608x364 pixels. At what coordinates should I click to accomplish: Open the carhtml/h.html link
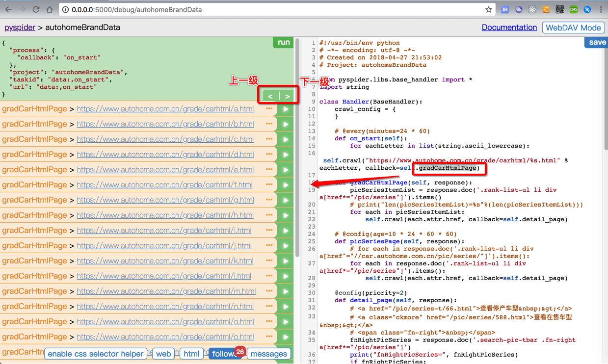click(165, 215)
